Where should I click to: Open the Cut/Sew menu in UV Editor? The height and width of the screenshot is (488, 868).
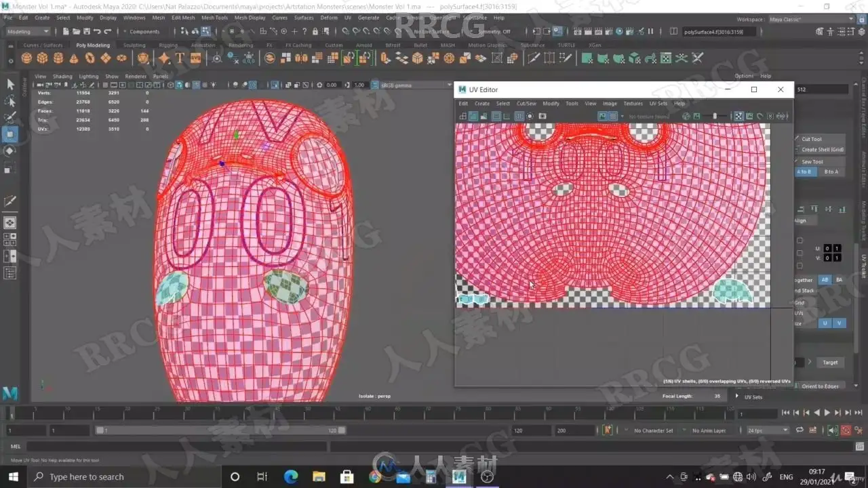tap(526, 104)
